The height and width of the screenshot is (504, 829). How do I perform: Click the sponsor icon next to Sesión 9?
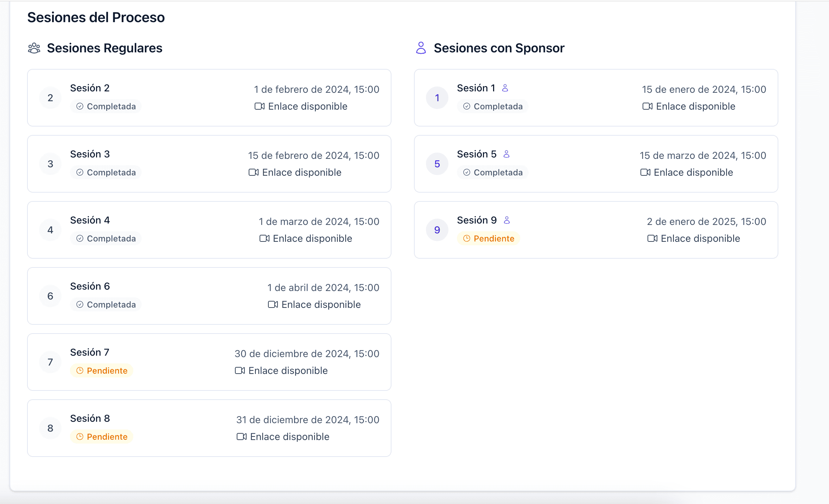tap(507, 220)
